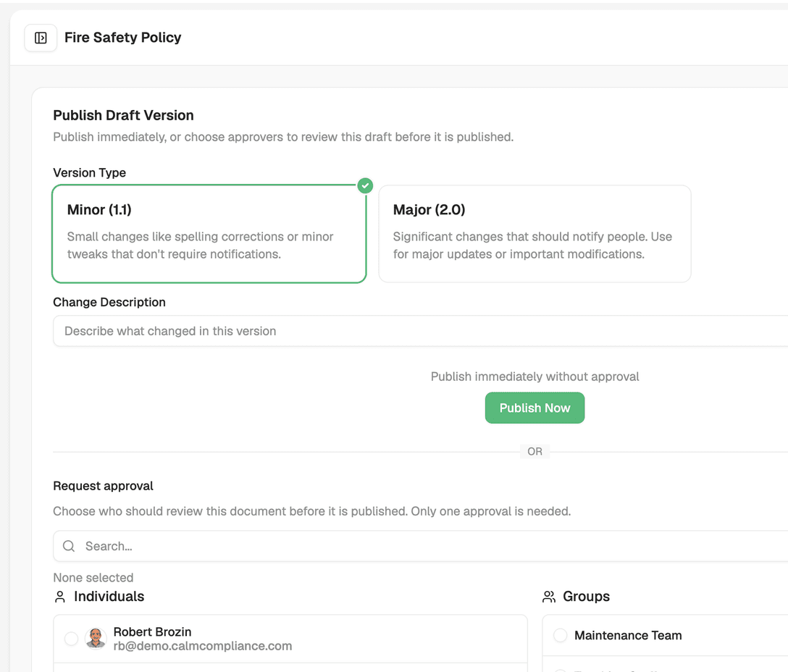The image size is (788, 672).
Task: Click the Change Description input field
Action: (420, 331)
